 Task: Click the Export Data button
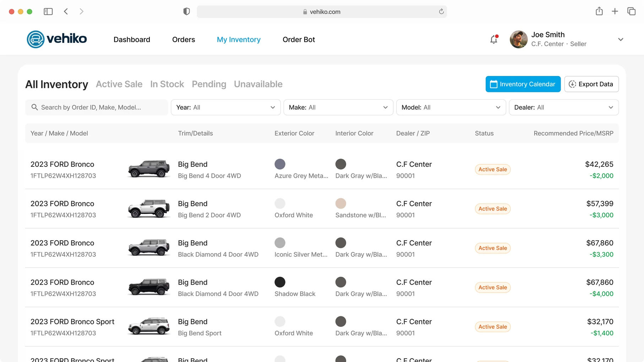point(591,84)
